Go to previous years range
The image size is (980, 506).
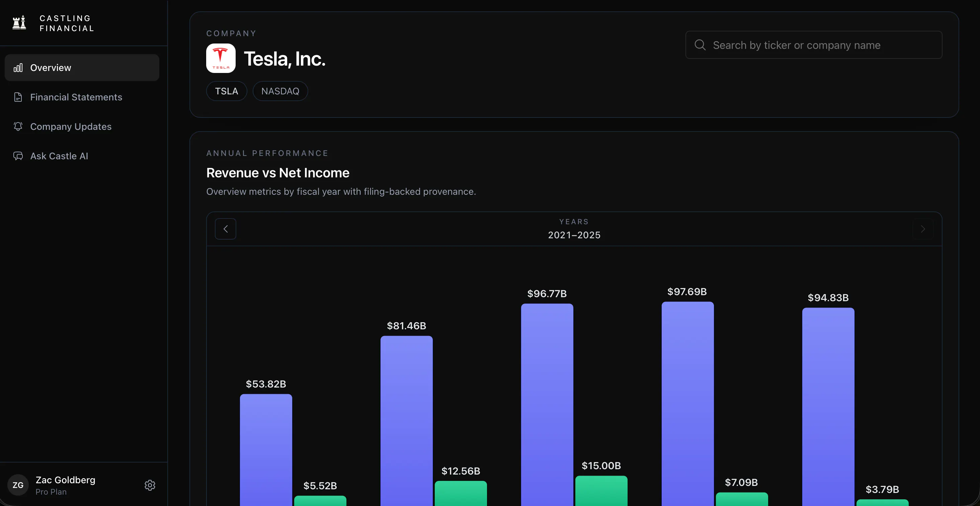click(x=226, y=229)
